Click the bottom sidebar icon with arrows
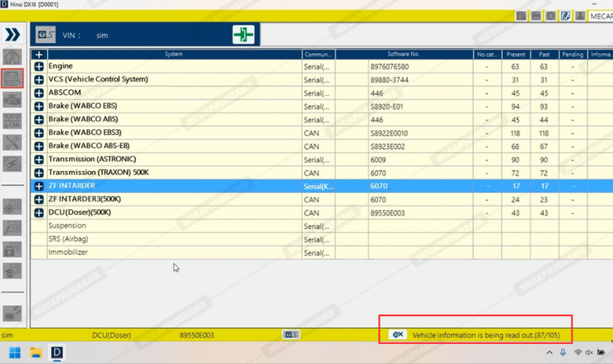The width and height of the screenshot is (613, 364). pos(12,313)
